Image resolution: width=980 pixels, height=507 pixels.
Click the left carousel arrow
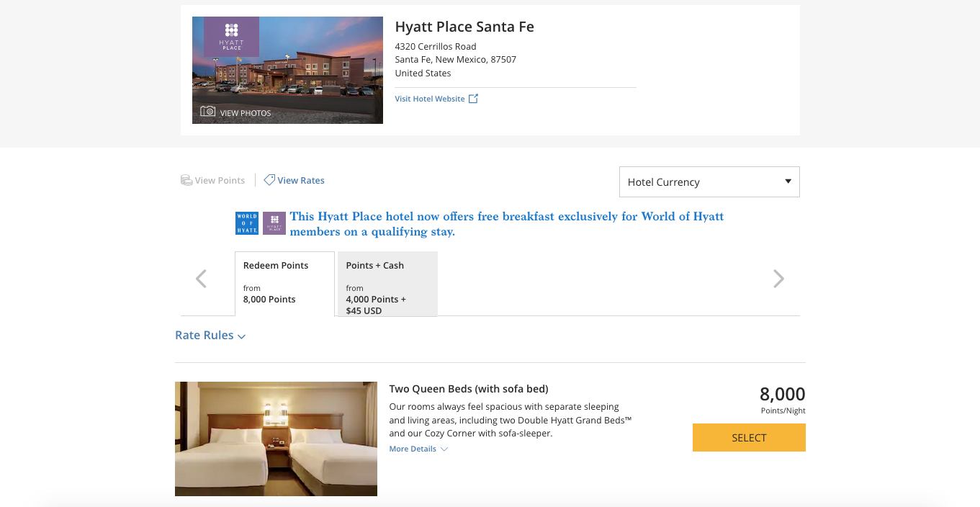coord(202,279)
